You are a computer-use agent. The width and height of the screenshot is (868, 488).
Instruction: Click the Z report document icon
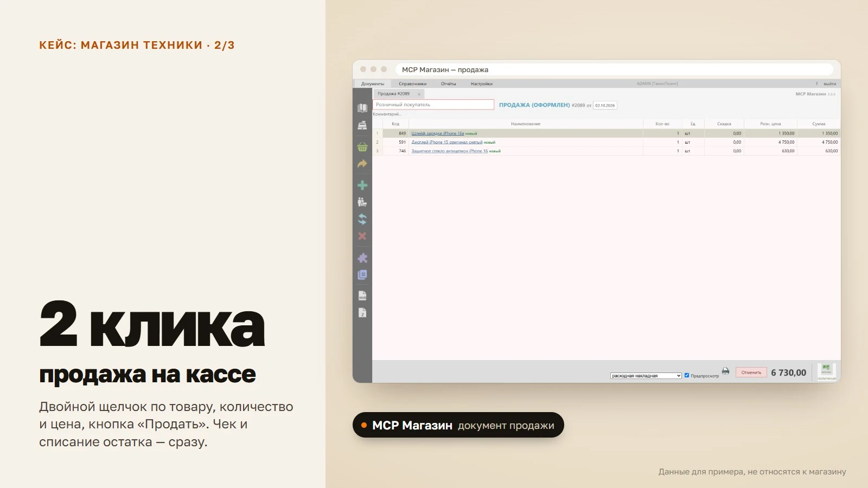coord(362,313)
